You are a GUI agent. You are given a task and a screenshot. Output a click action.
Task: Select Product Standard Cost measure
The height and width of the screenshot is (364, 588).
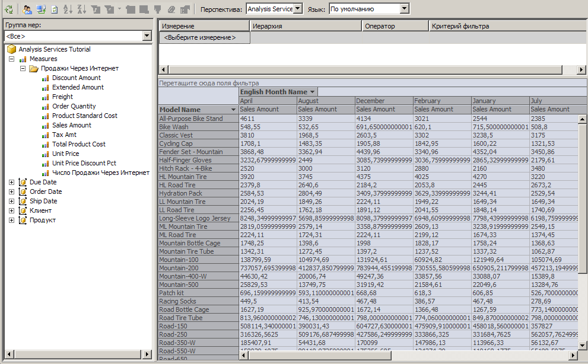pos(85,116)
